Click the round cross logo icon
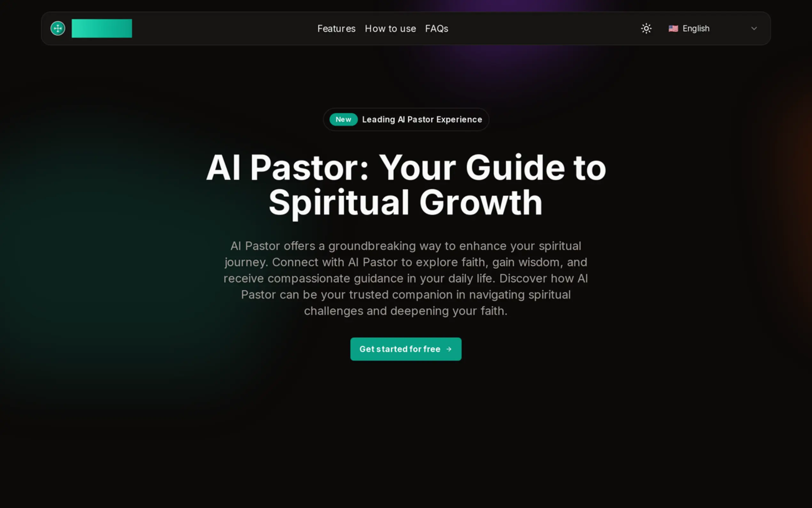812x508 pixels. tap(58, 28)
